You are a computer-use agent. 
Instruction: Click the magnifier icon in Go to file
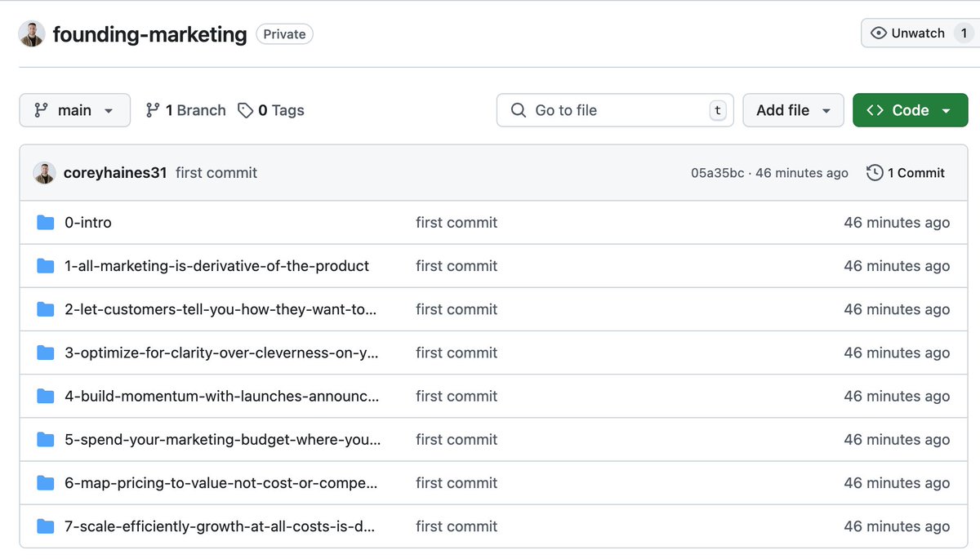[518, 110]
